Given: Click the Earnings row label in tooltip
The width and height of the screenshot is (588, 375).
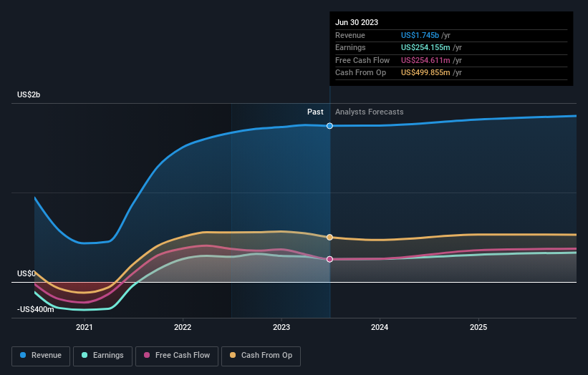Looking at the screenshot, I should pos(350,47).
